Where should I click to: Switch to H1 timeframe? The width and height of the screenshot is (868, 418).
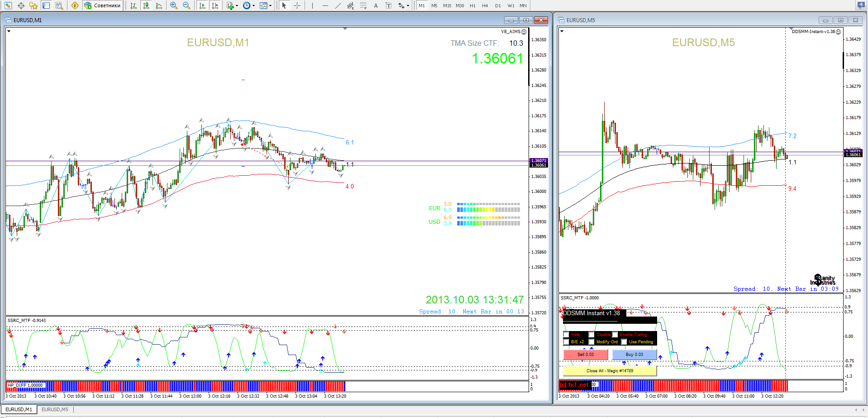click(472, 5)
